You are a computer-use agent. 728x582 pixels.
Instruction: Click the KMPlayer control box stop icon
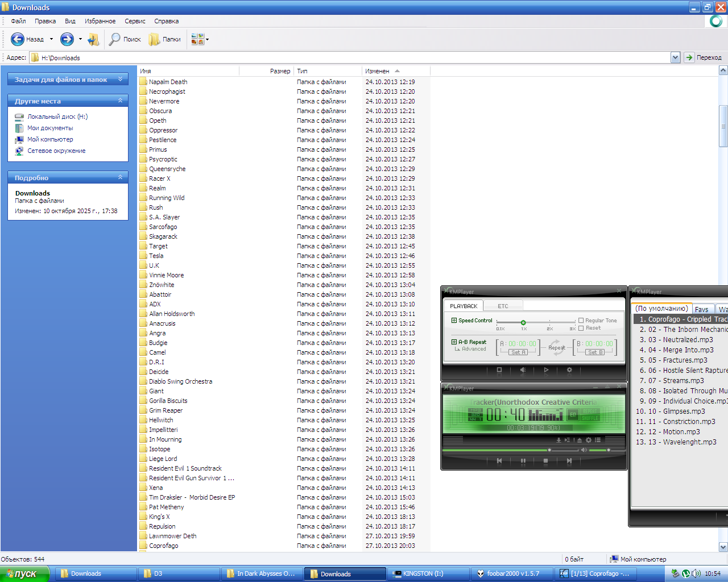499,369
